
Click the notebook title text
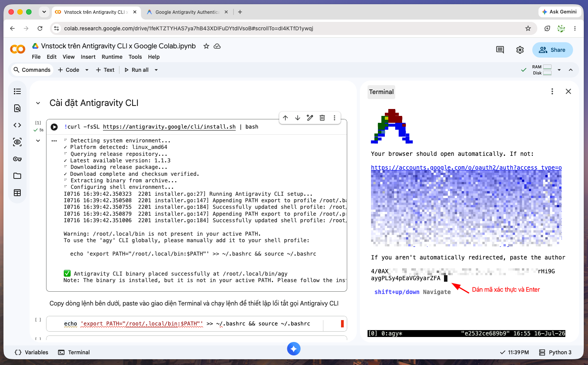[118, 46]
